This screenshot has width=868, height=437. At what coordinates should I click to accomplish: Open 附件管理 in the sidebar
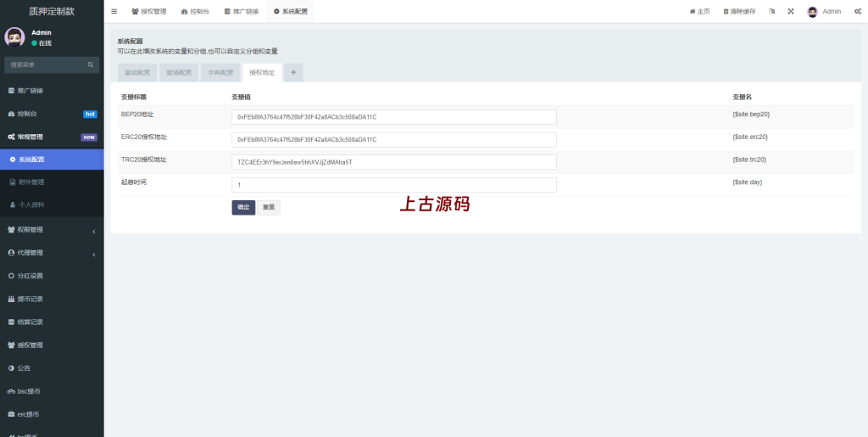(x=52, y=182)
